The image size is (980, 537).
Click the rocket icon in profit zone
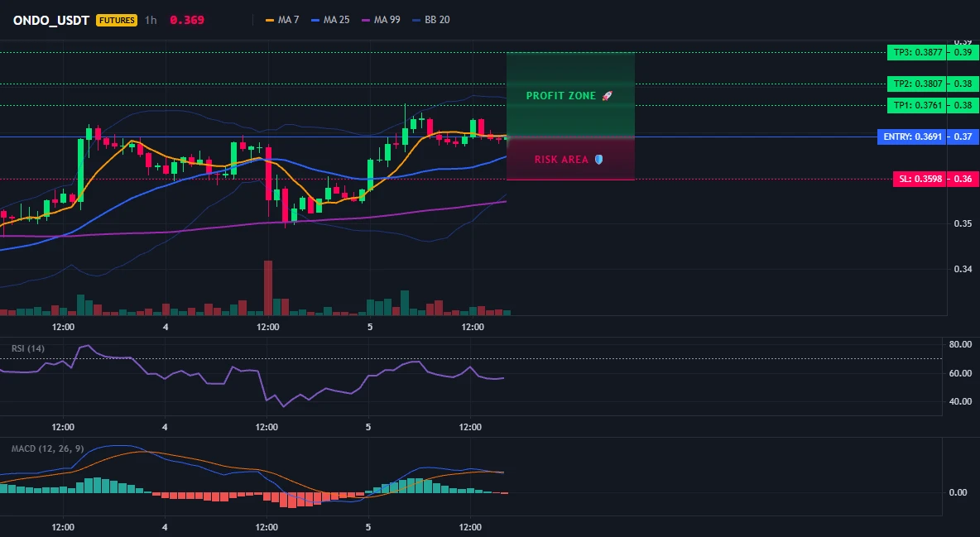[607, 96]
